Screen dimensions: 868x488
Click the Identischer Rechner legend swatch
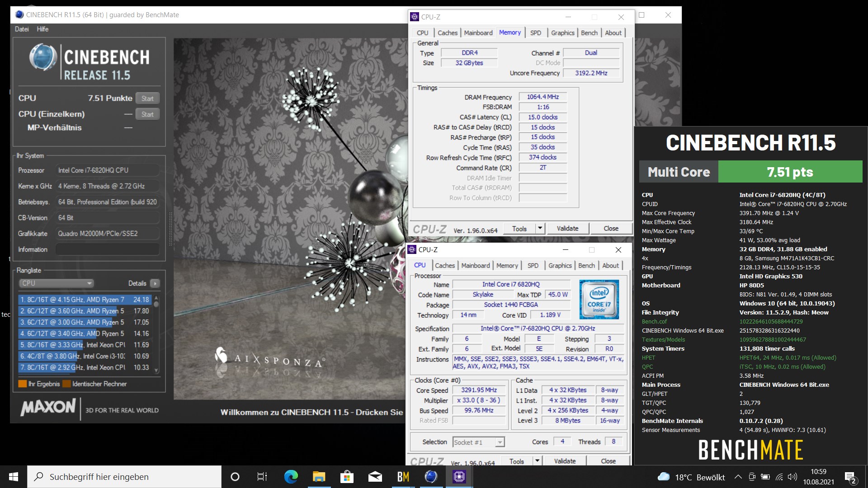coord(66,384)
